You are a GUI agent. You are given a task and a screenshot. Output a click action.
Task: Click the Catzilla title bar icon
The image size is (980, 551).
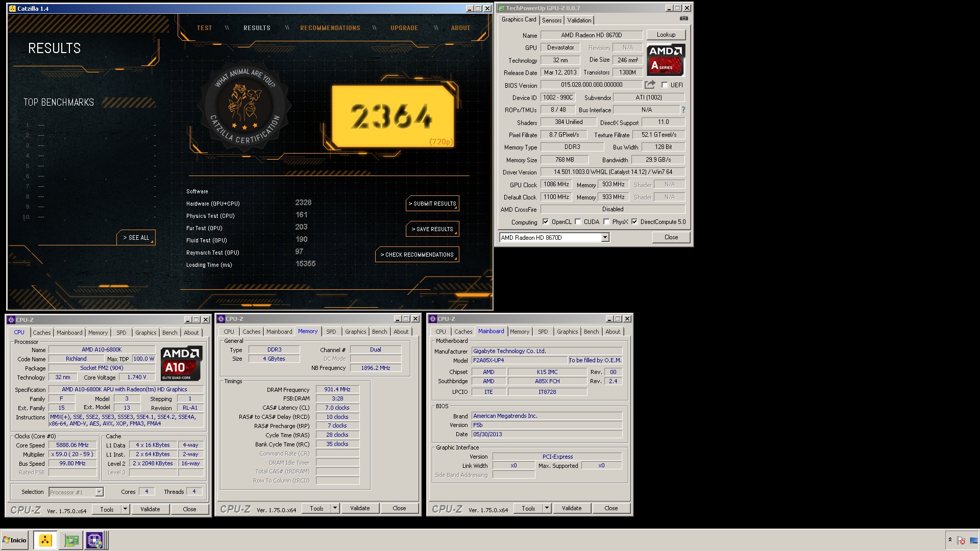click(12, 9)
